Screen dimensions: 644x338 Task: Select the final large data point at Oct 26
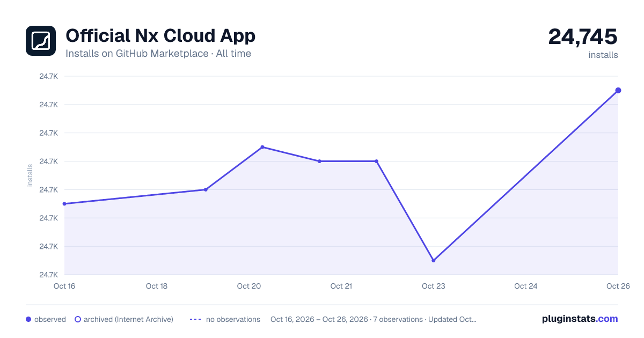tap(618, 90)
